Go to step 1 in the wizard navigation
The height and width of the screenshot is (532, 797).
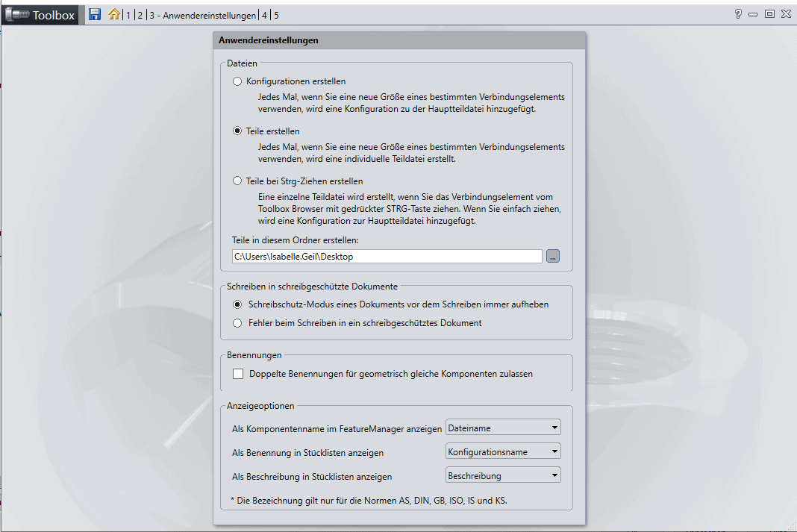(x=128, y=14)
